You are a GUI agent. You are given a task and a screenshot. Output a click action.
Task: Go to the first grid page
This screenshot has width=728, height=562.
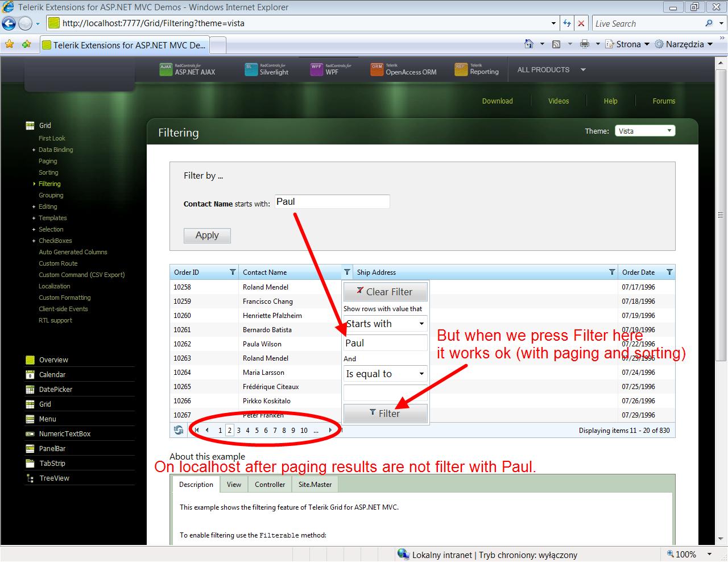[197, 430]
